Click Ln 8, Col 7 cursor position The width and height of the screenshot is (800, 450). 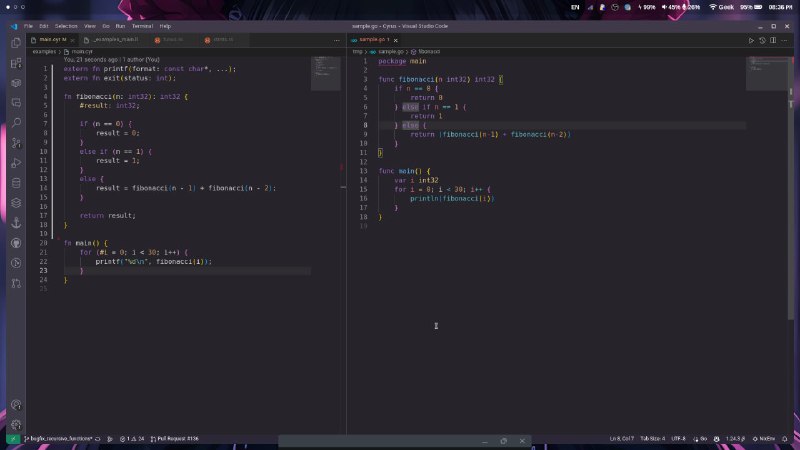621,439
